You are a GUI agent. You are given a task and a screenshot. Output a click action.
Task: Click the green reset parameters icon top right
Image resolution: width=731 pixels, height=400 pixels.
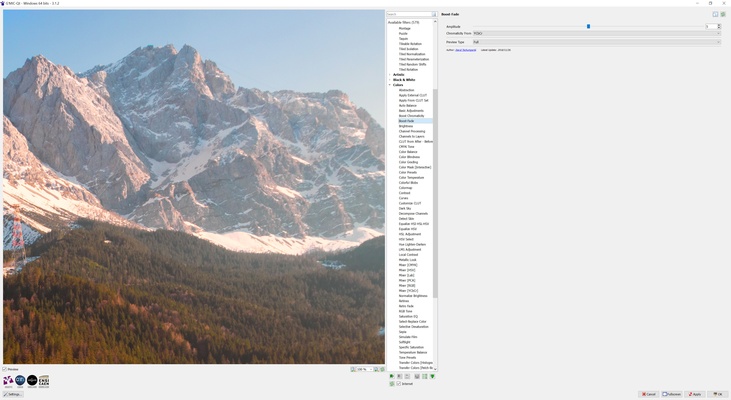click(x=723, y=14)
